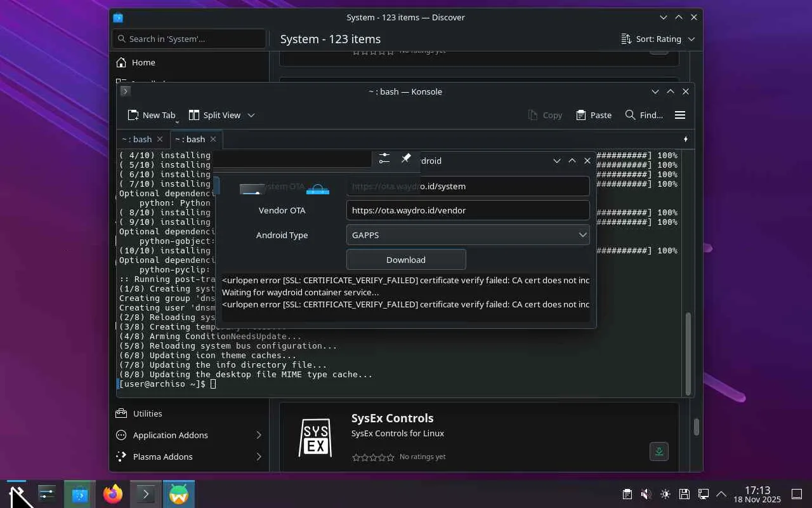Image resolution: width=812 pixels, height=508 pixels.
Task: Focus the Search in 'System' field in Discover
Action: (189, 39)
